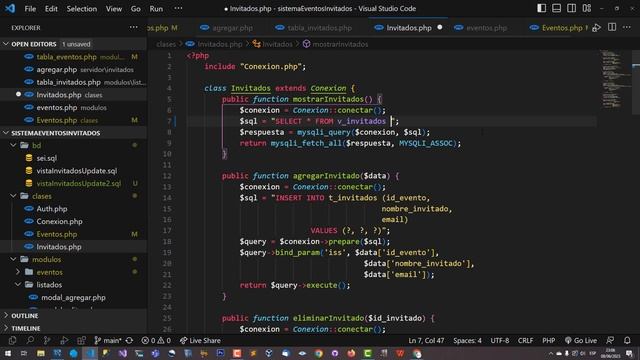This screenshot has height=360, width=640.
Task: Expand the Outline section
Action: click(x=6, y=316)
